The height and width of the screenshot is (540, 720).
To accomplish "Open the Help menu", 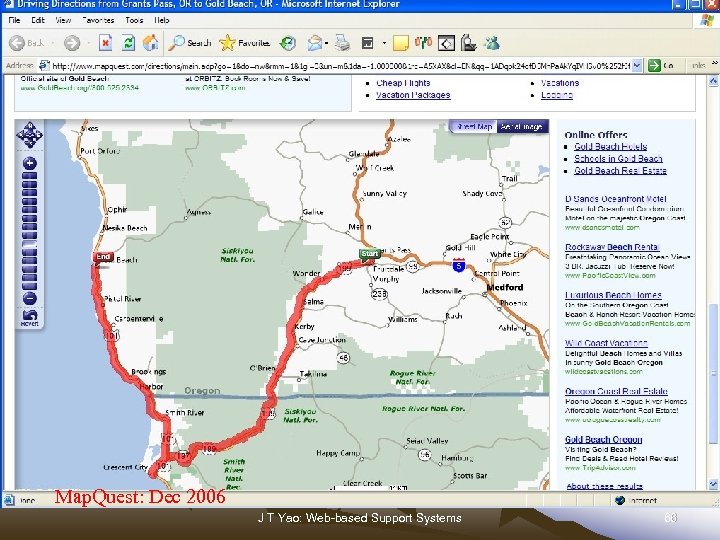I will (x=162, y=20).
